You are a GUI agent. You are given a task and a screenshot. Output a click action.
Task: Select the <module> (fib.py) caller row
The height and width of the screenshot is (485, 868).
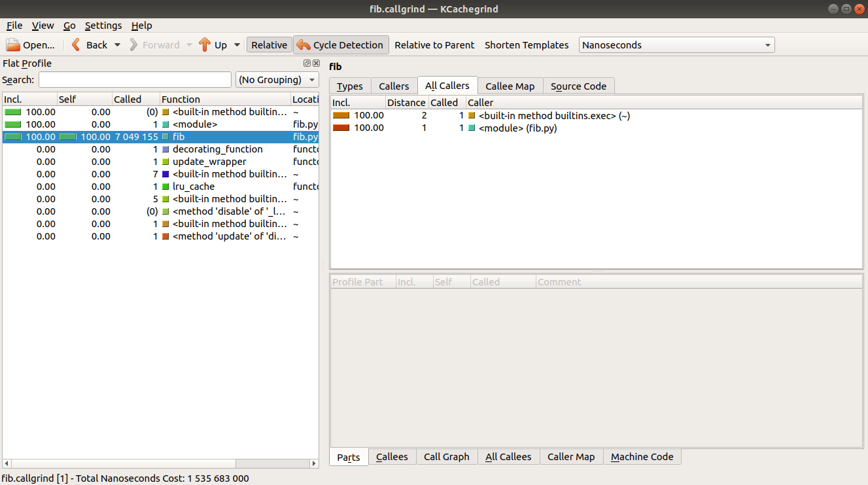(x=597, y=128)
